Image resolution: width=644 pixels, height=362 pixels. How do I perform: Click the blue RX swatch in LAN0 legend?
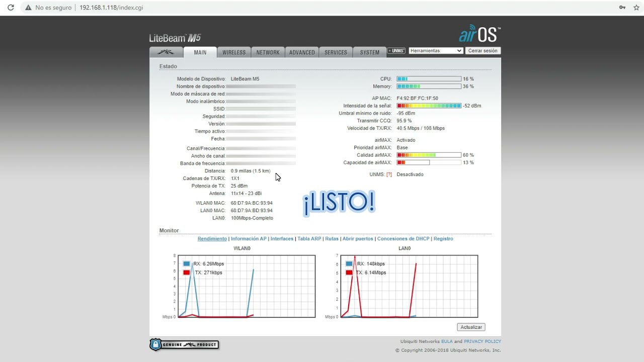[349, 264]
